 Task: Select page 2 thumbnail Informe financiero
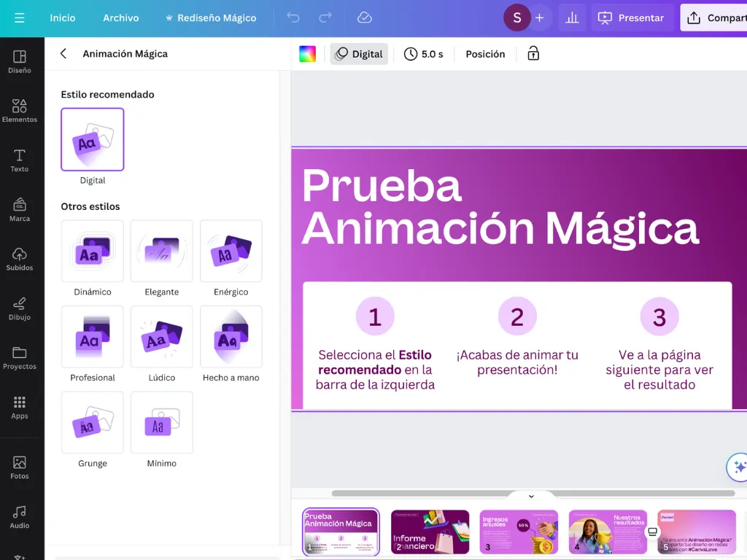[x=430, y=532]
